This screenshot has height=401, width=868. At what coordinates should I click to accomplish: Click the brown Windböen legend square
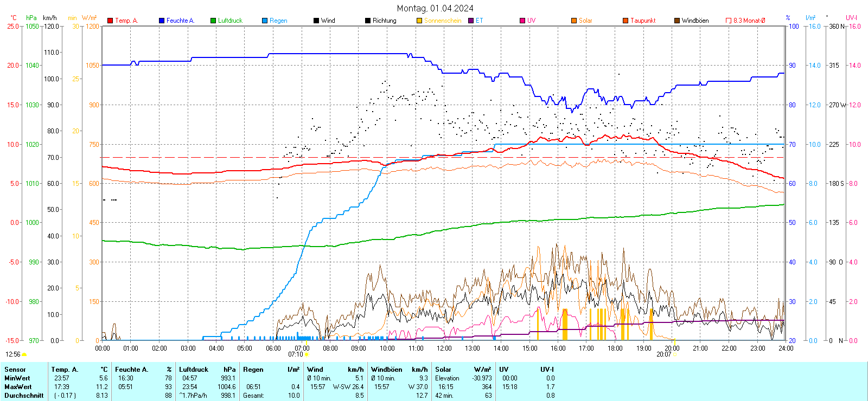click(x=677, y=21)
